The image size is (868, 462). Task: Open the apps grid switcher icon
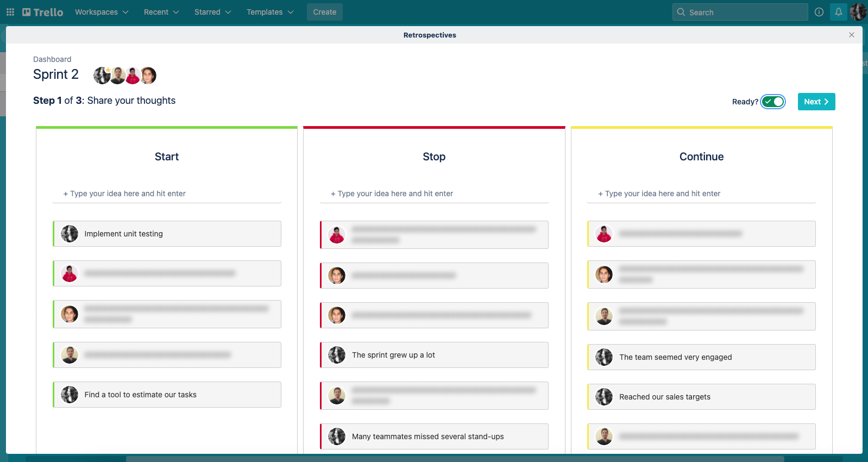10,12
